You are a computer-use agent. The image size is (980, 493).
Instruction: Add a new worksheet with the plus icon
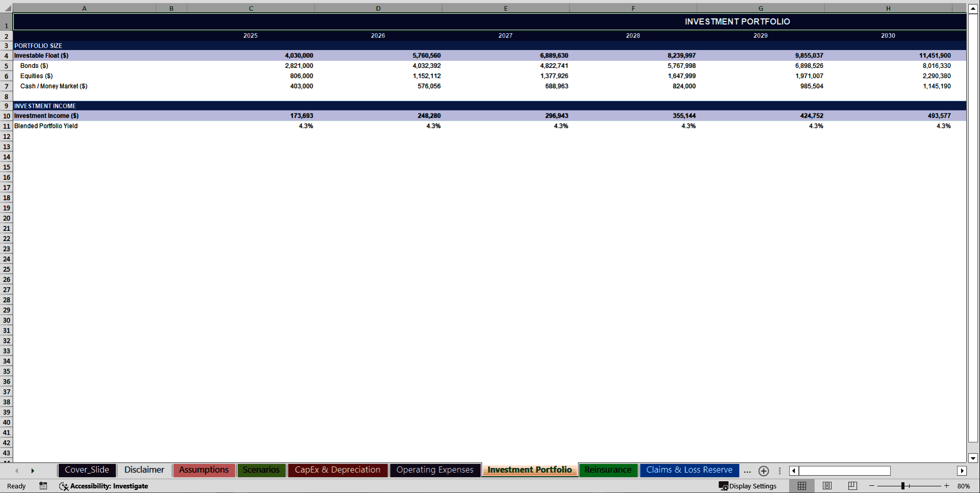pos(764,471)
